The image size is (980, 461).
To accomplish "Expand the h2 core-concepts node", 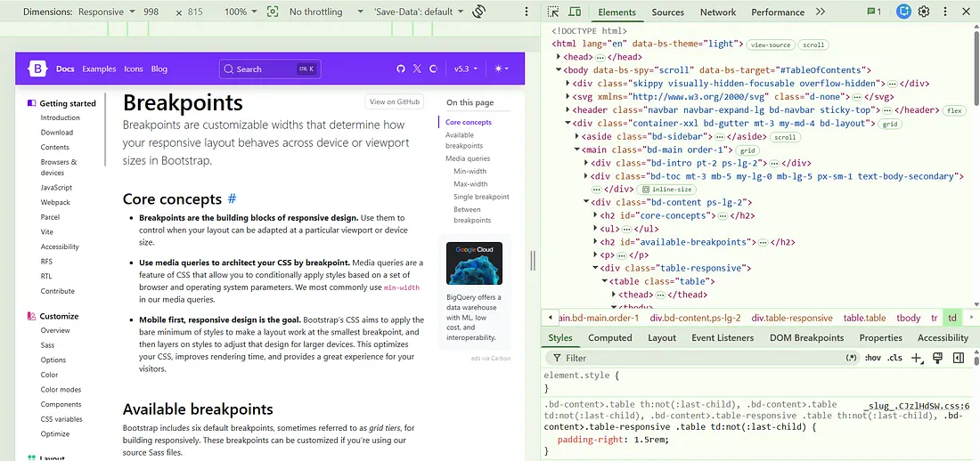I will click(x=596, y=215).
